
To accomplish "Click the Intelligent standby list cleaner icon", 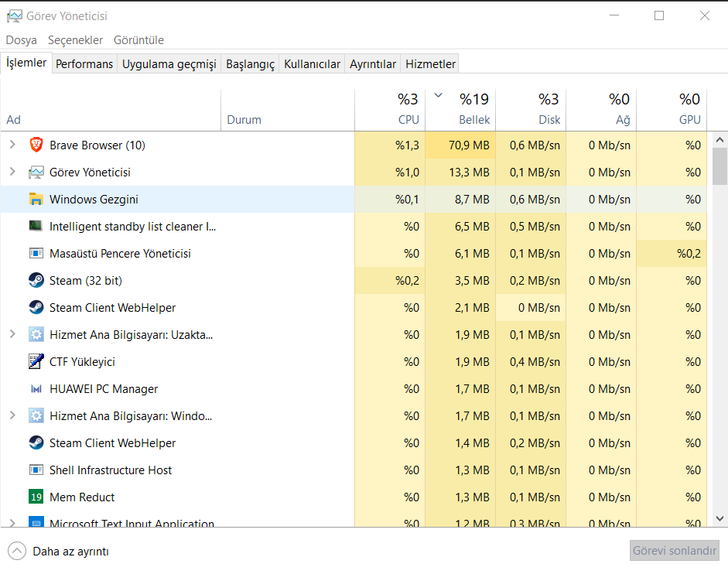I will pyautogui.click(x=36, y=226).
